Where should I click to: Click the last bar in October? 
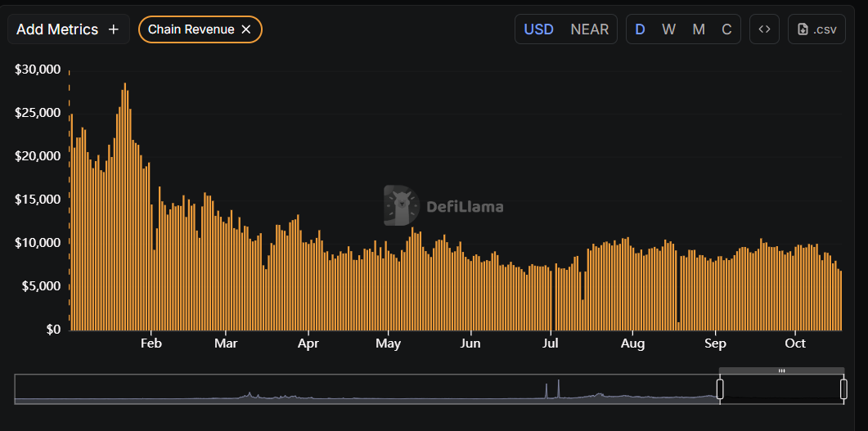pyautogui.click(x=840, y=299)
